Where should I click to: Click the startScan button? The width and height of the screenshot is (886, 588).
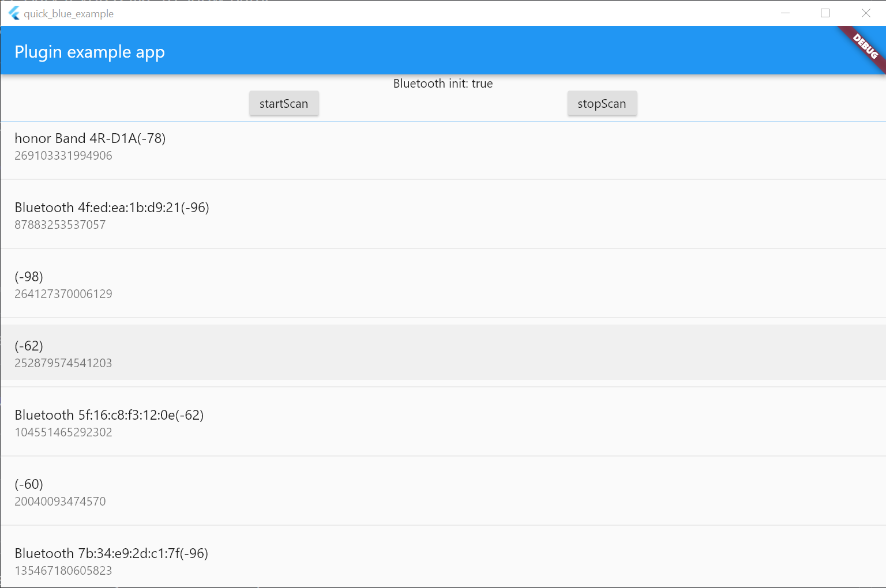pyautogui.click(x=284, y=103)
